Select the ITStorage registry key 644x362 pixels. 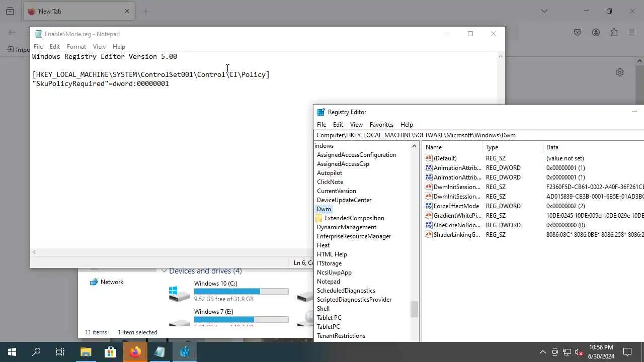coord(329,263)
